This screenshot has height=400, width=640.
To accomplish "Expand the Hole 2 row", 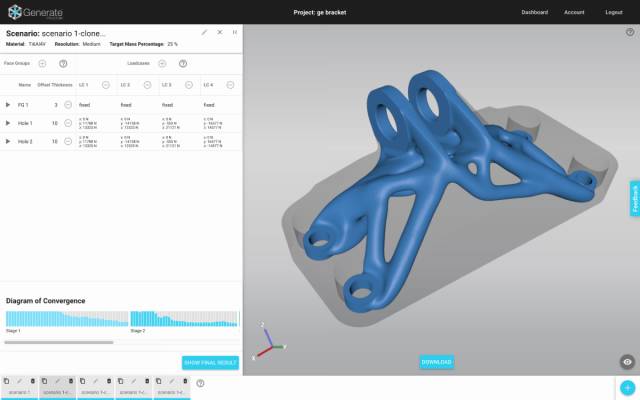I will (8, 142).
